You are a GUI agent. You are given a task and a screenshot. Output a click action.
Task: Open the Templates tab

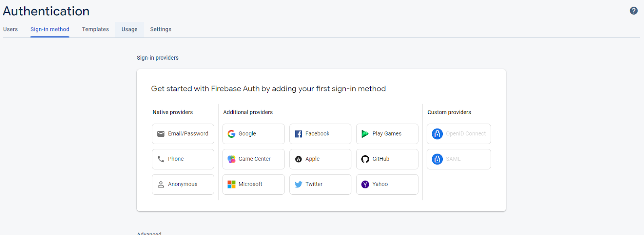(x=95, y=29)
